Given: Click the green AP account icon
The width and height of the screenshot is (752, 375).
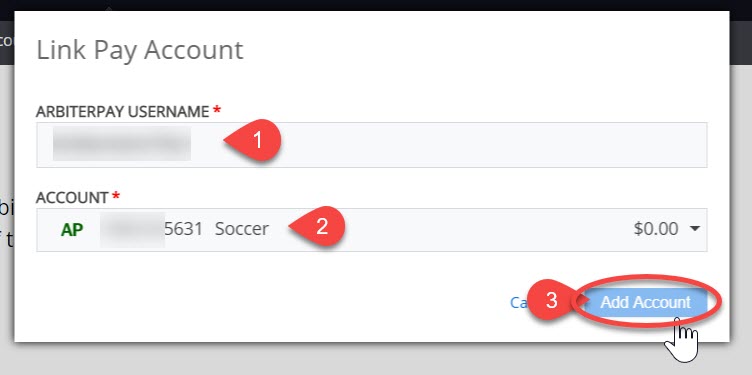Looking at the screenshot, I should click(x=72, y=230).
